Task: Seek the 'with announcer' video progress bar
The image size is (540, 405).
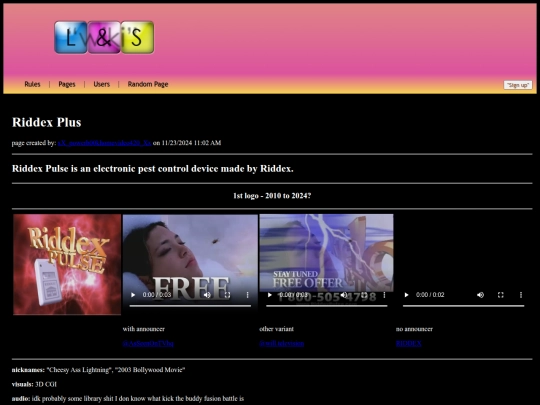Action: point(190,305)
